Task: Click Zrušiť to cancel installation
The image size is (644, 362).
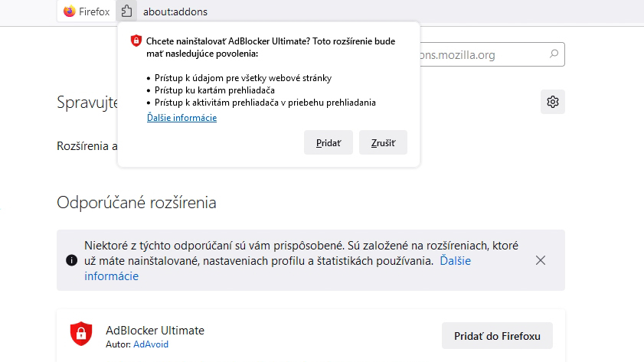Action: click(383, 142)
